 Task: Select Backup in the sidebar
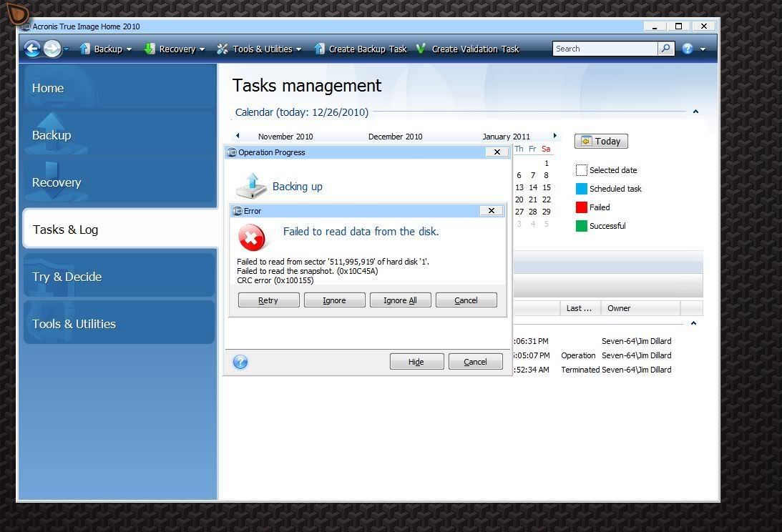pyautogui.click(x=119, y=135)
